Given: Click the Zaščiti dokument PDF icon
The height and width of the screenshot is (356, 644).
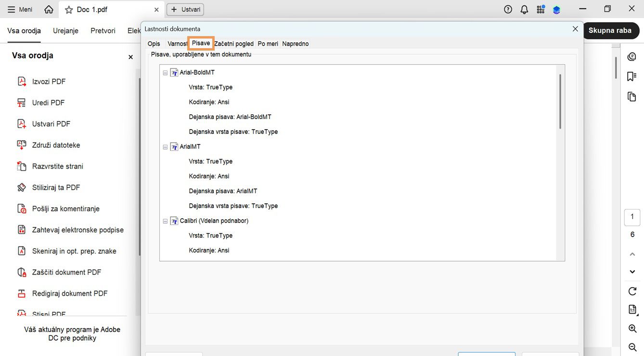Looking at the screenshot, I should coord(22,272).
